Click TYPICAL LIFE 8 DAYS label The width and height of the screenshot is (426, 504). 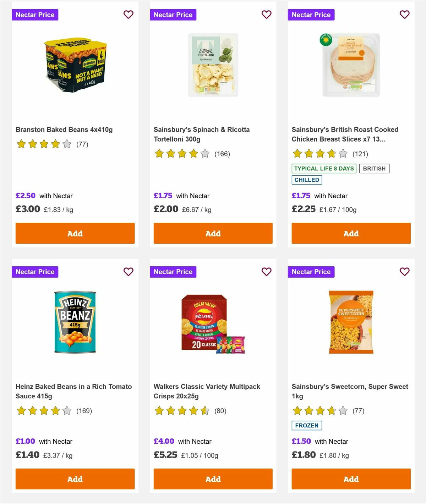324,168
